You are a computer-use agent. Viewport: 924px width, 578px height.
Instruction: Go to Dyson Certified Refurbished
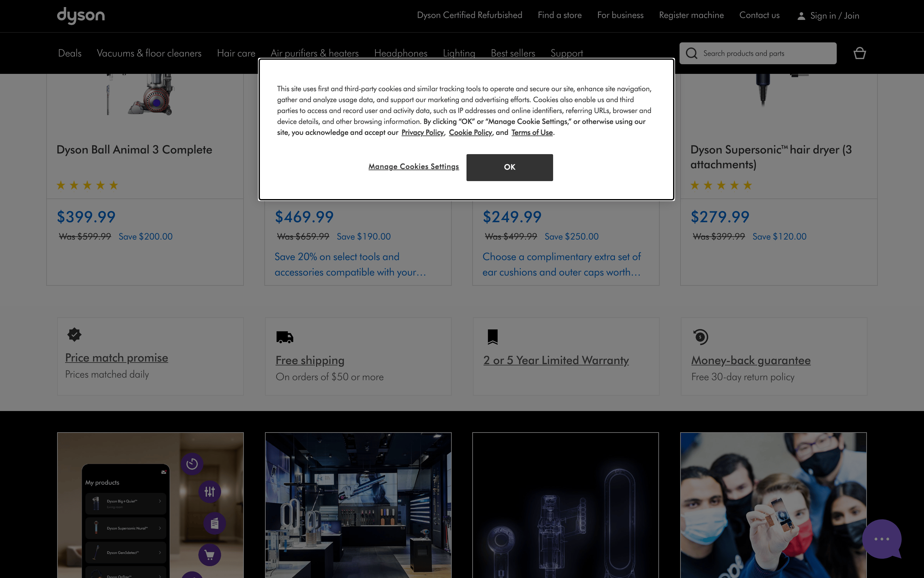coord(469,15)
